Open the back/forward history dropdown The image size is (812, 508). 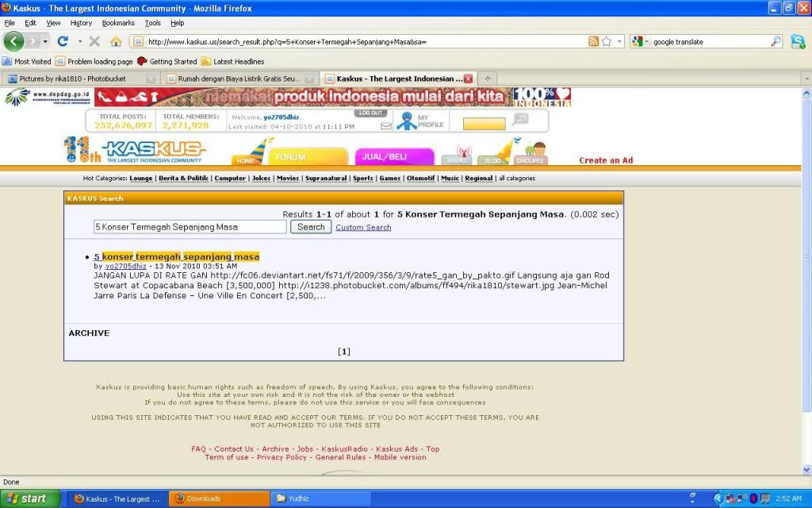45,41
